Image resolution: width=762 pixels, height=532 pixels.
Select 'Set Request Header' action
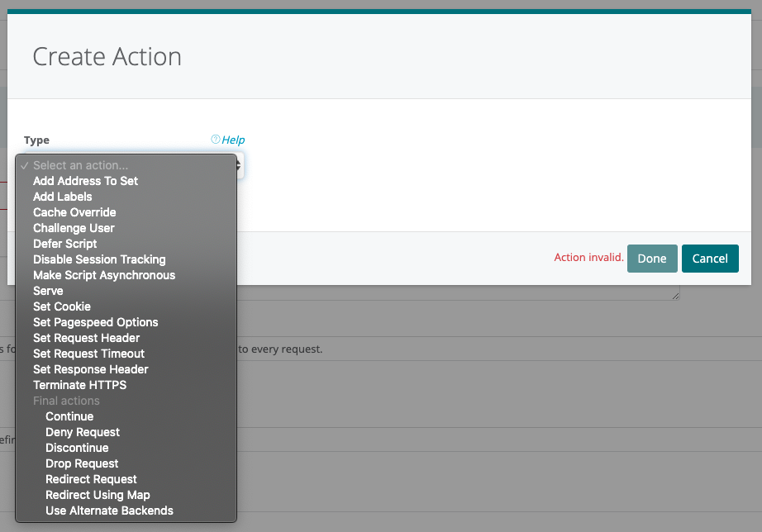tap(86, 338)
